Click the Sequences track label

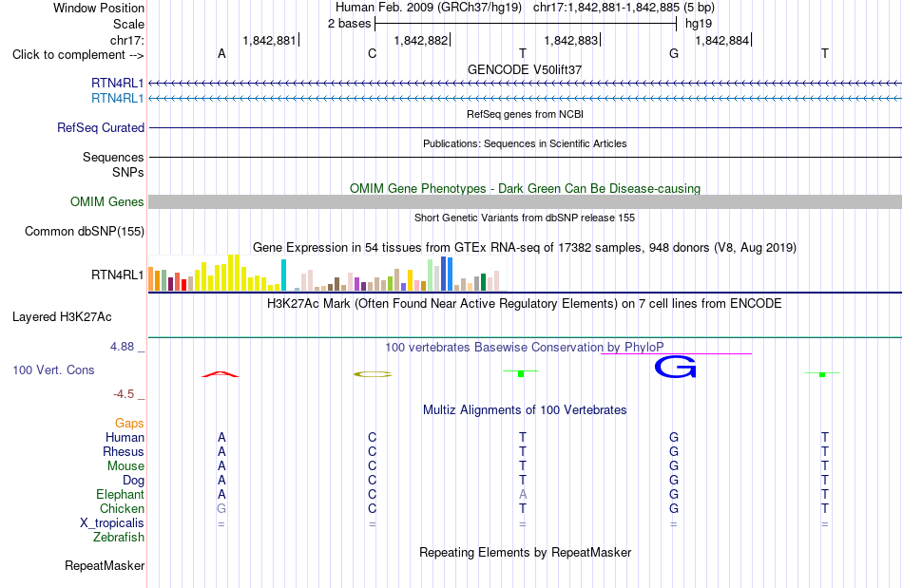[113, 157]
